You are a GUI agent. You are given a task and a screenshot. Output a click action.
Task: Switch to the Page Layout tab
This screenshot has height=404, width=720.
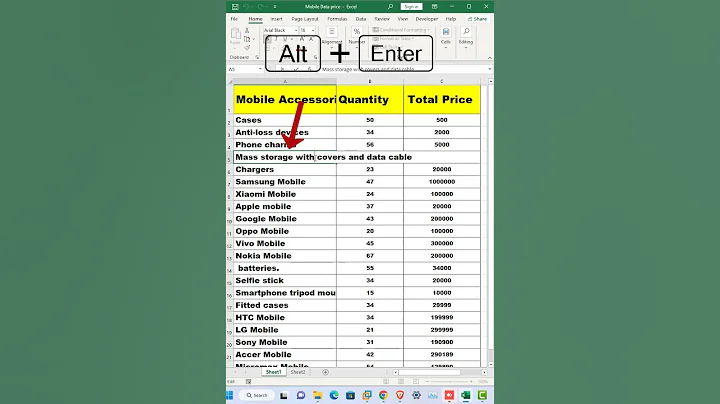click(x=305, y=19)
